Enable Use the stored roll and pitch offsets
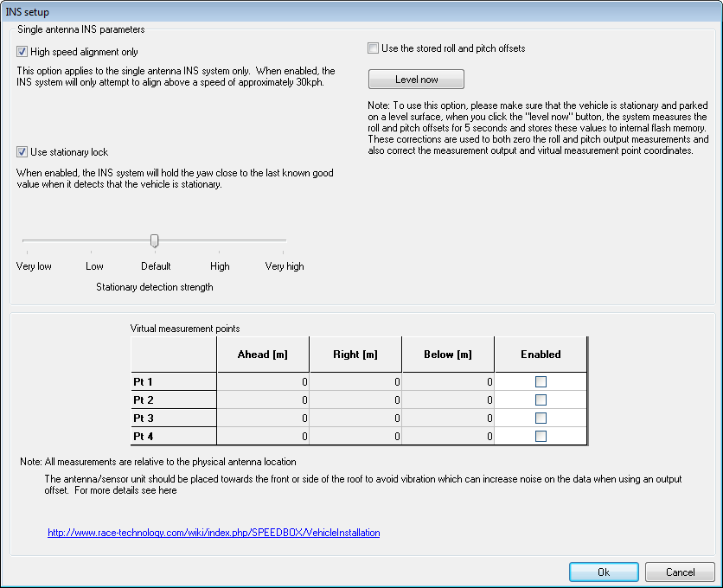 (x=374, y=48)
